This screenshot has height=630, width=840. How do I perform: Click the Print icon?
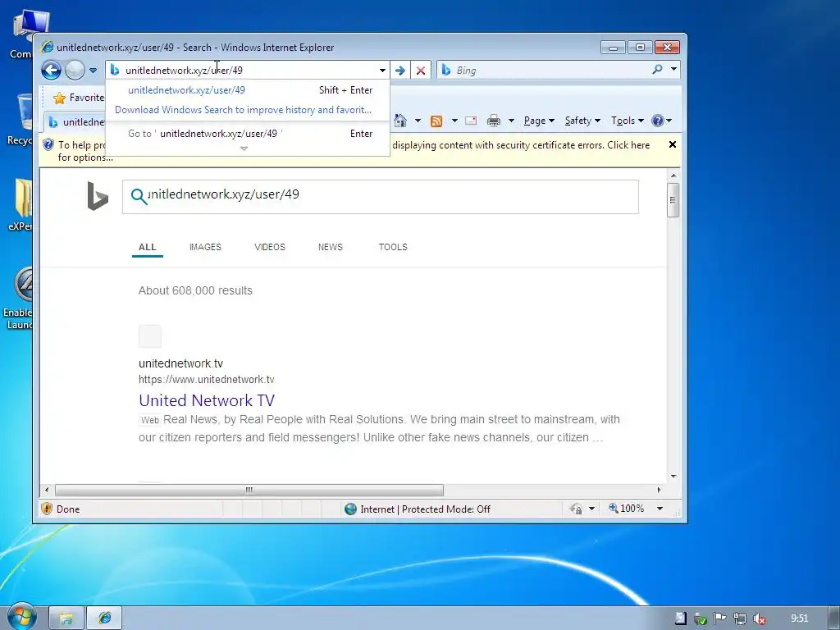pos(493,121)
